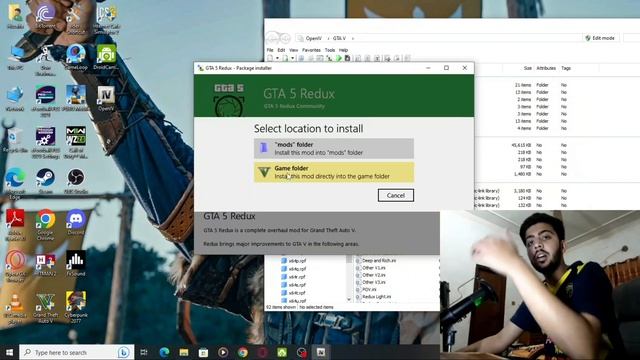Open the PUBG Mobile desktop icon
Viewport: 640px width, 360px height.
point(76,99)
